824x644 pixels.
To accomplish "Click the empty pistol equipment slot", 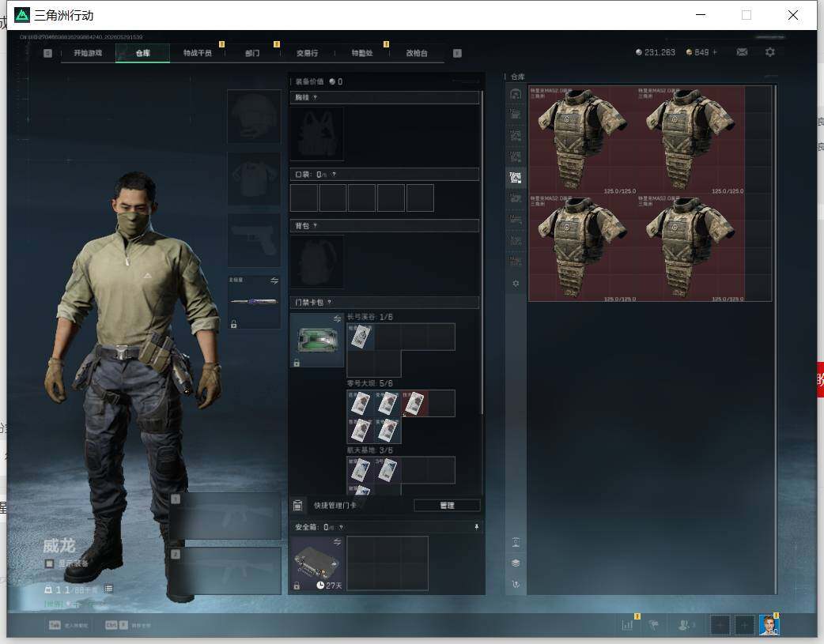I will point(254,240).
